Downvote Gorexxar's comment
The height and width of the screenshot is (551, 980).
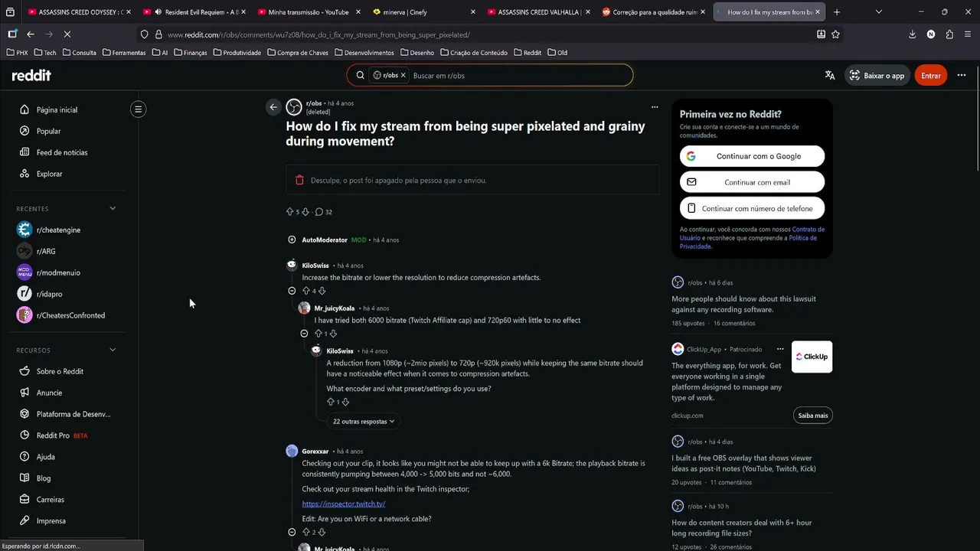322,532
